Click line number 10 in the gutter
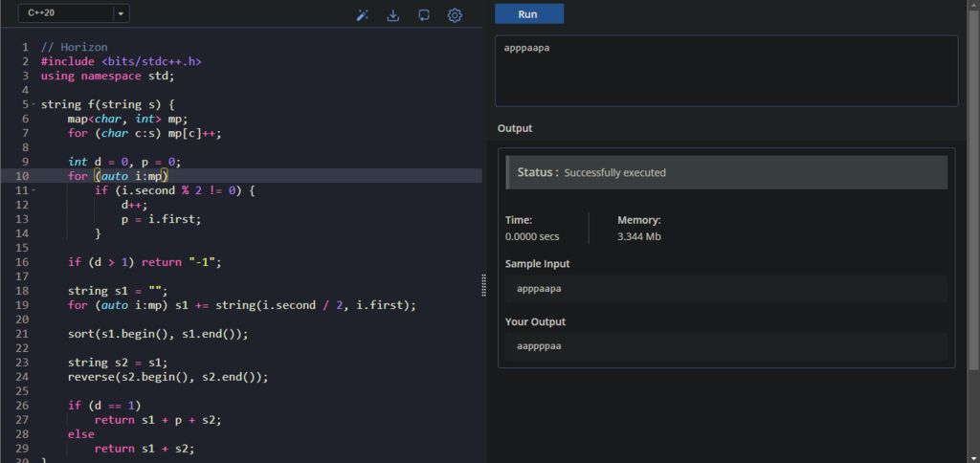Image resolution: width=980 pixels, height=463 pixels. pyautogui.click(x=22, y=176)
